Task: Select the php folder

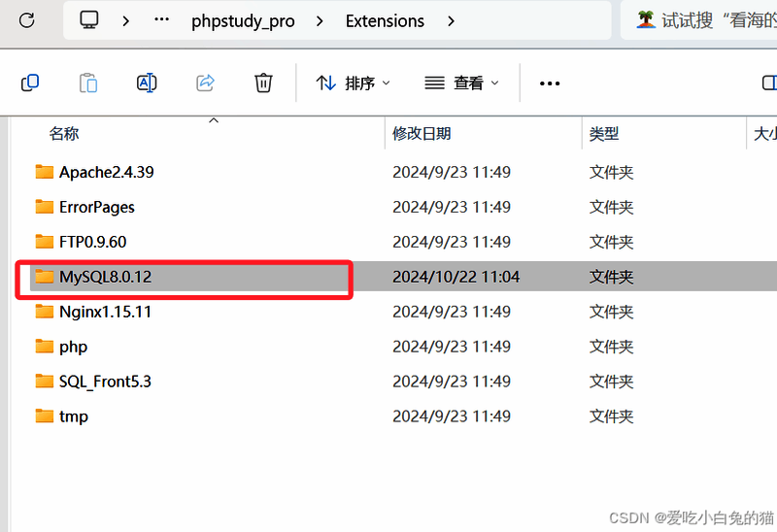Action: coord(74,347)
